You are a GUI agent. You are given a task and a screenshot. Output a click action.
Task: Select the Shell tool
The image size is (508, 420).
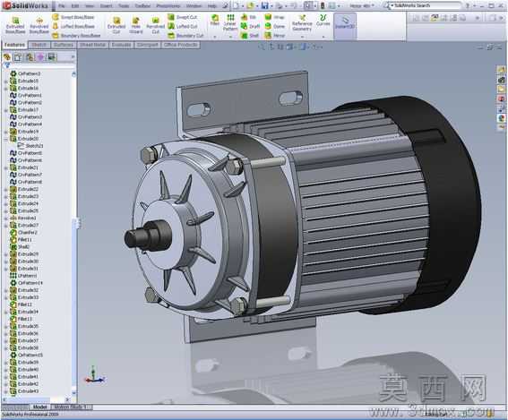250,35
